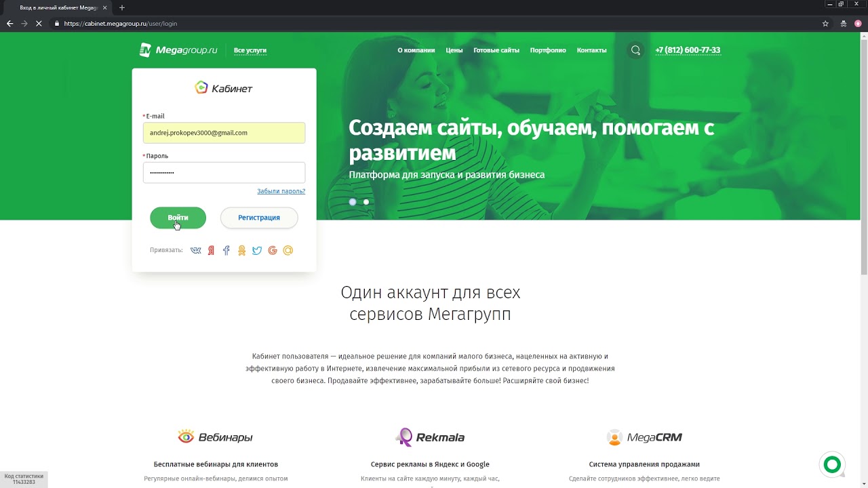This screenshot has height=488, width=868.
Task: Click the browser address bar URL
Action: [x=121, y=23]
